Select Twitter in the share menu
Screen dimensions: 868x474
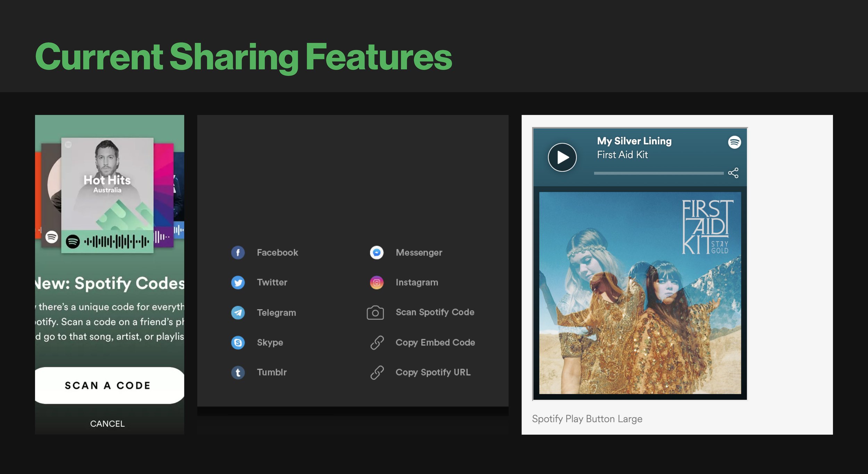[272, 283]
